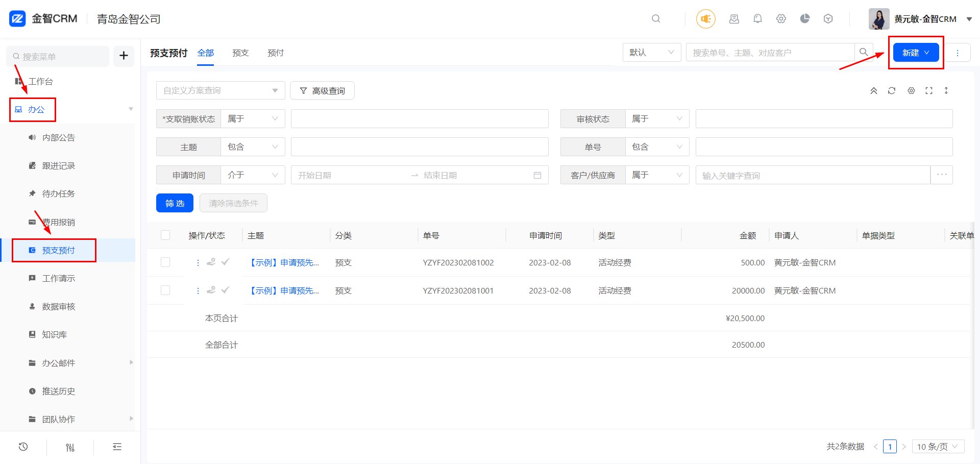Screen dimensions: 980x464
Task: Open the 客户/供应商 operator dropdown
Action: 657,175
